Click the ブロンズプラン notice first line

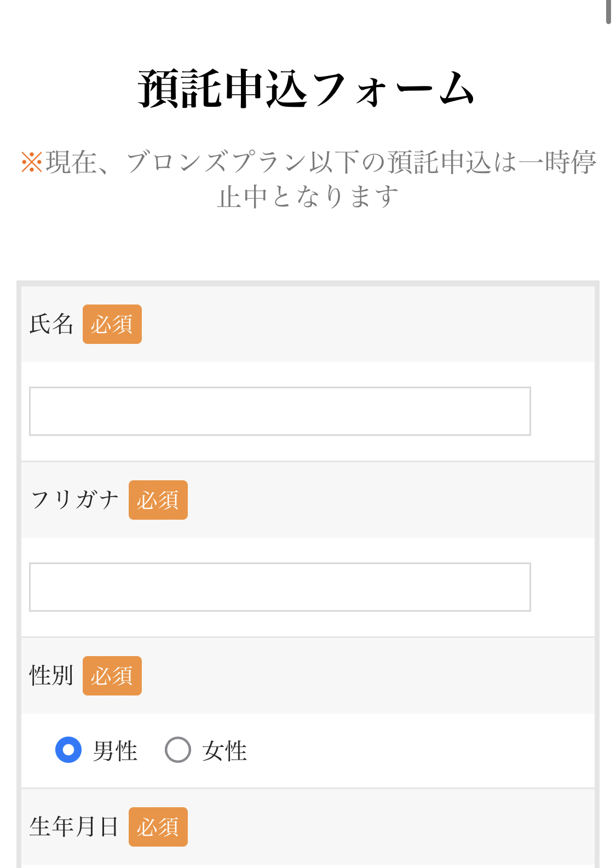pos(308,163)
